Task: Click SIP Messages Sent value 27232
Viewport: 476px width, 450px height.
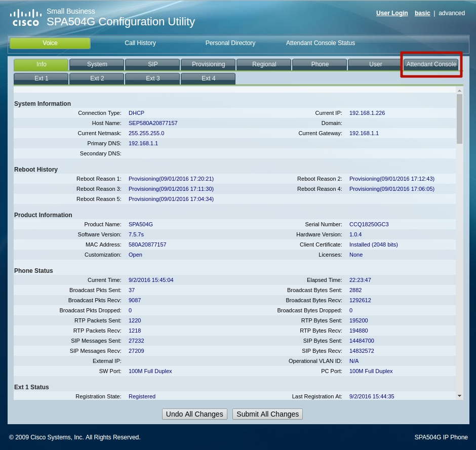Action: [x=136, y=341]
